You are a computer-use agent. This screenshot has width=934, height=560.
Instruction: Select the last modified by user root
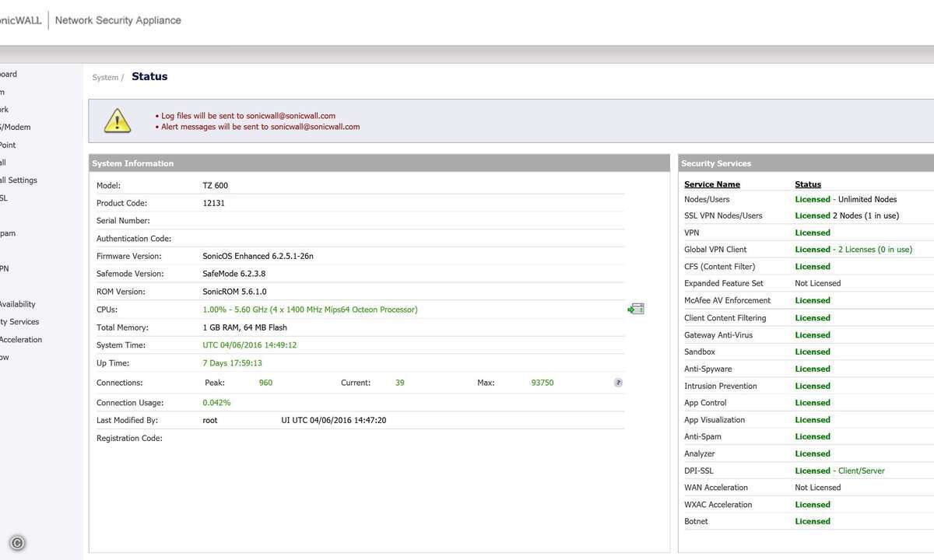coord(210,420)
